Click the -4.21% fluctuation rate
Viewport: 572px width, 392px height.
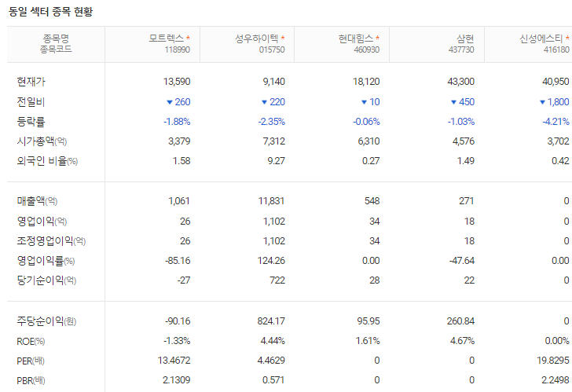(556, 122)
